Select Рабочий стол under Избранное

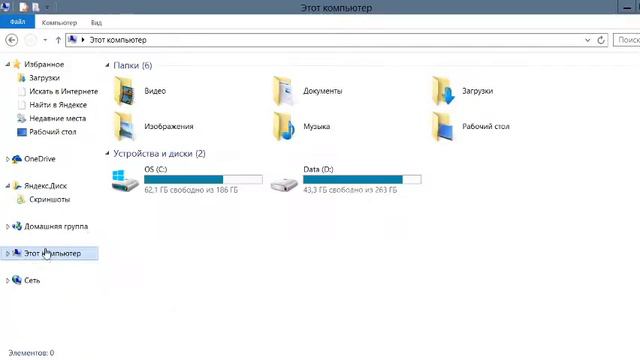coord(53,132)
